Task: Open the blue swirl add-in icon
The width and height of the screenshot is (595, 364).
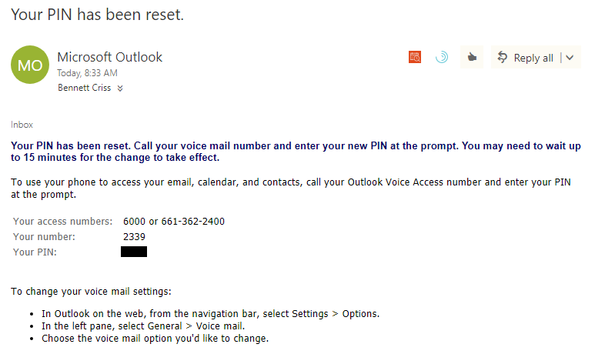Action: 442,57
